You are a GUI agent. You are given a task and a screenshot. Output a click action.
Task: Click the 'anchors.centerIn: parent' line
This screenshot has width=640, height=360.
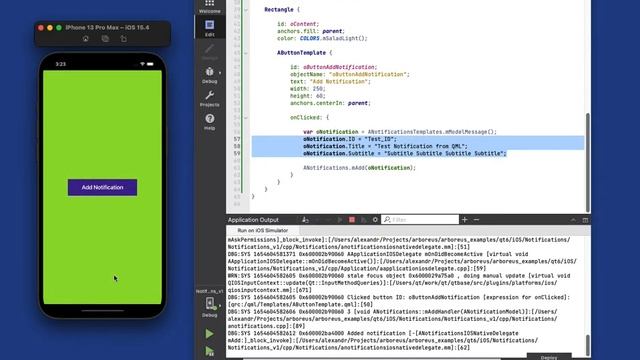330,103
